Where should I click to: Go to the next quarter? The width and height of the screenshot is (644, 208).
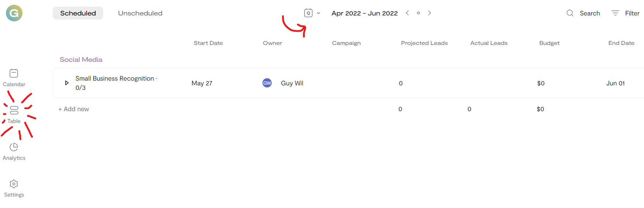429,13
